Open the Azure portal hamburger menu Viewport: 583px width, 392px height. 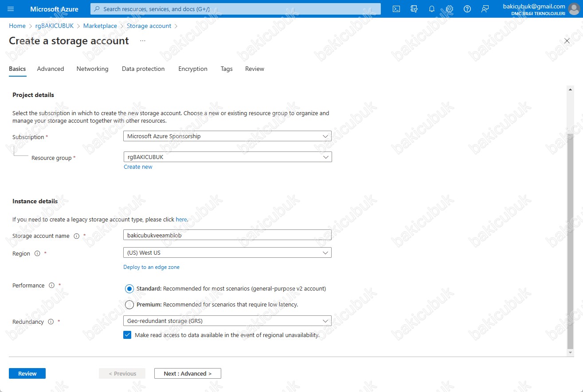coord(11,9)
